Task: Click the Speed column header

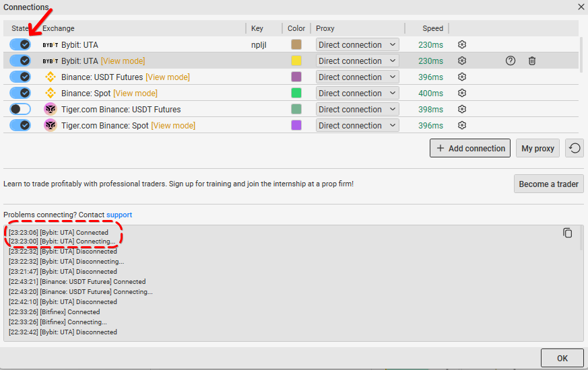Action: point(433,28)
